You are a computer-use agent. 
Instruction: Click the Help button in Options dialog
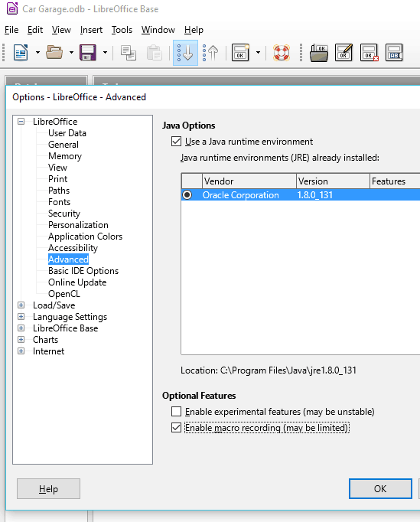(49, 489)
